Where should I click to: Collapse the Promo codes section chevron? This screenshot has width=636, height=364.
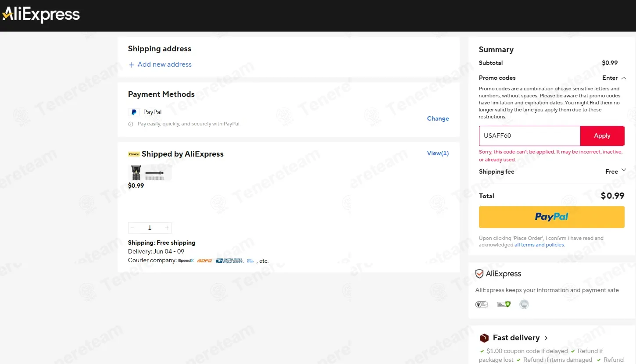pos(624,78)
